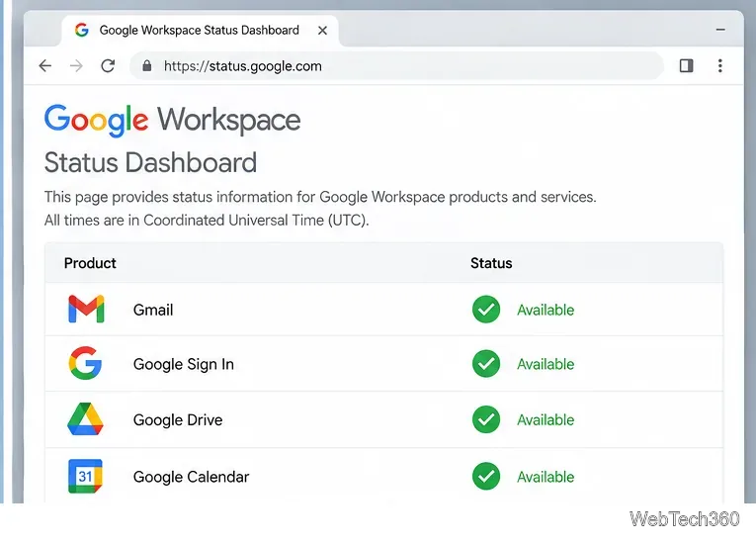The height and width of the screenshot is (545, 756).
Task: Open the side panel icon
Action: (x=686, y=65)
